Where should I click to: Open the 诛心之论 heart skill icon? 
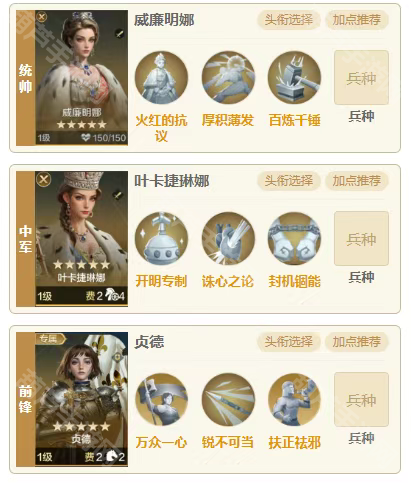(x=228, y=239)
